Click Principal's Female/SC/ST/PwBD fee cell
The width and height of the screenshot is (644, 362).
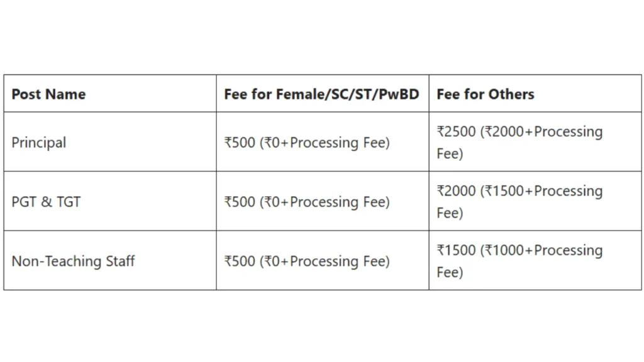[x=307, y=143]
